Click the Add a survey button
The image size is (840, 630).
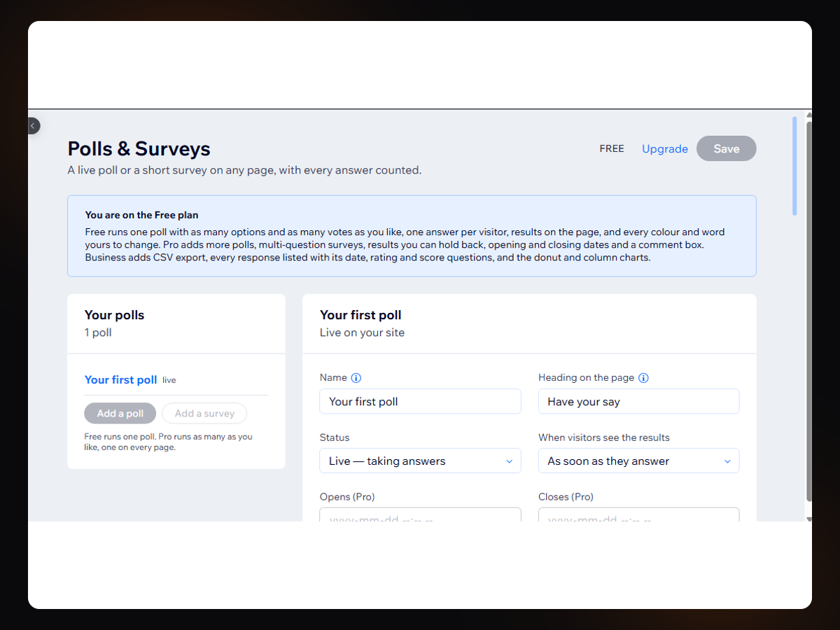pyautogui.click(x=204, y=414)
